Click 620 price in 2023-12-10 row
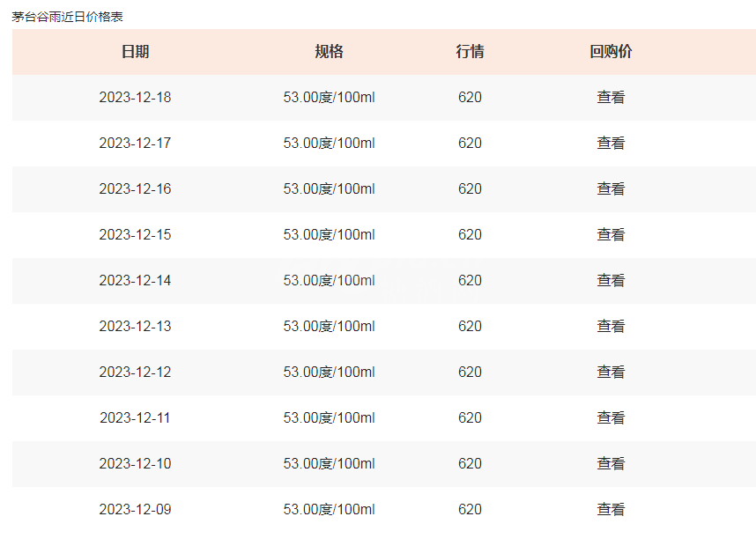 point(470,463)
